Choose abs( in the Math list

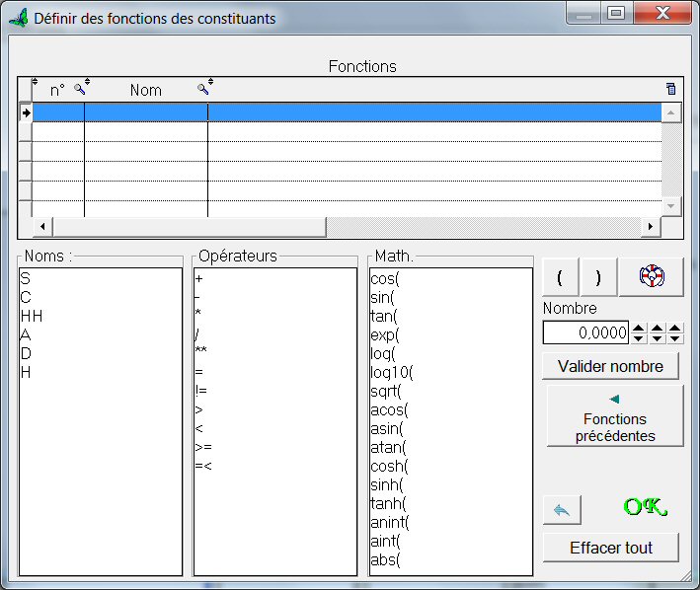point(385,559)
